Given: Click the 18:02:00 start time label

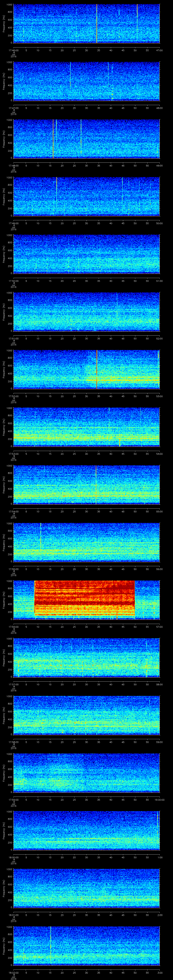Looking at the screenshot, I should pyautogui.click(x=13, y=972).
